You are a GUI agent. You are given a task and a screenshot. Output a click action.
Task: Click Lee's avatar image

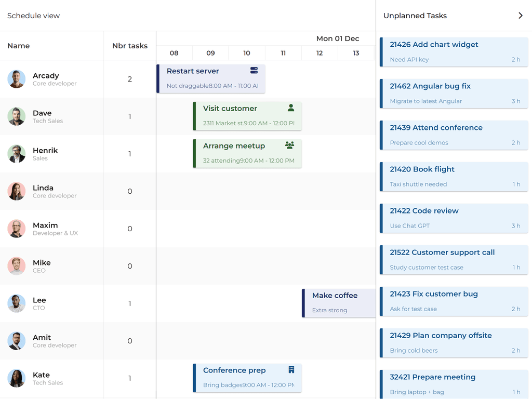pyautogui.click(x=17, y=303)
